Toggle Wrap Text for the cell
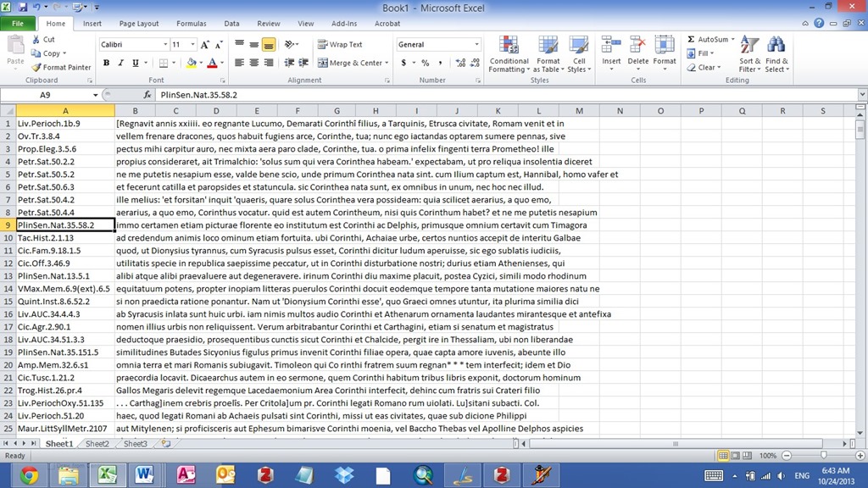Image resolution: width=868 pixels, height=488 pixels. pos(340,44)
